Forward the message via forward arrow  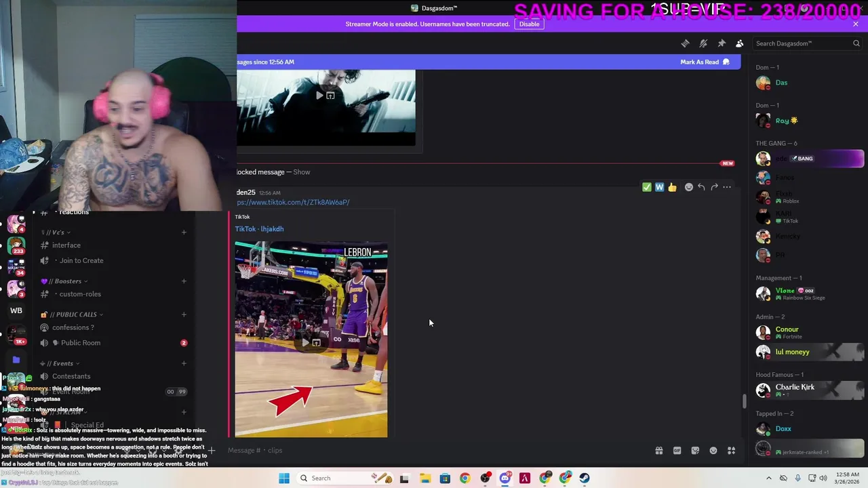pyautogui.click(x=714, y=187)
